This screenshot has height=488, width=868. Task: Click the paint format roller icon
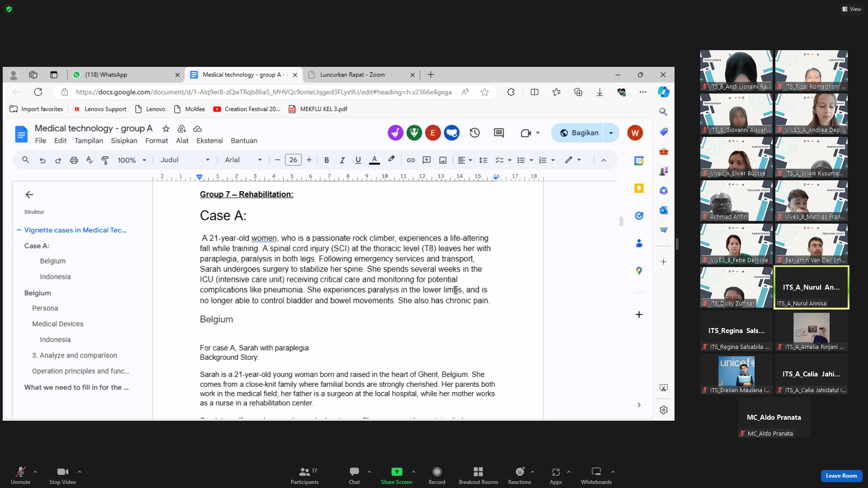point(105,160)
